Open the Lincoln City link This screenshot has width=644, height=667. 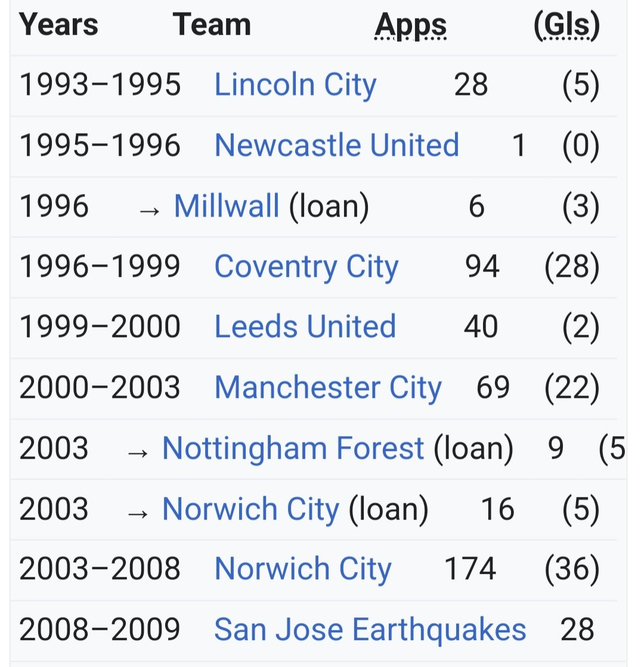(295, 85)
